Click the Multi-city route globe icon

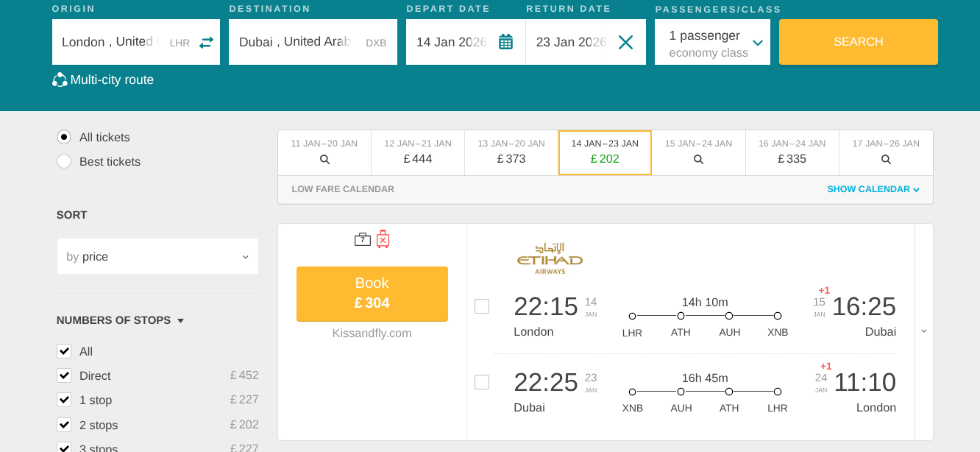pos(59,80)
